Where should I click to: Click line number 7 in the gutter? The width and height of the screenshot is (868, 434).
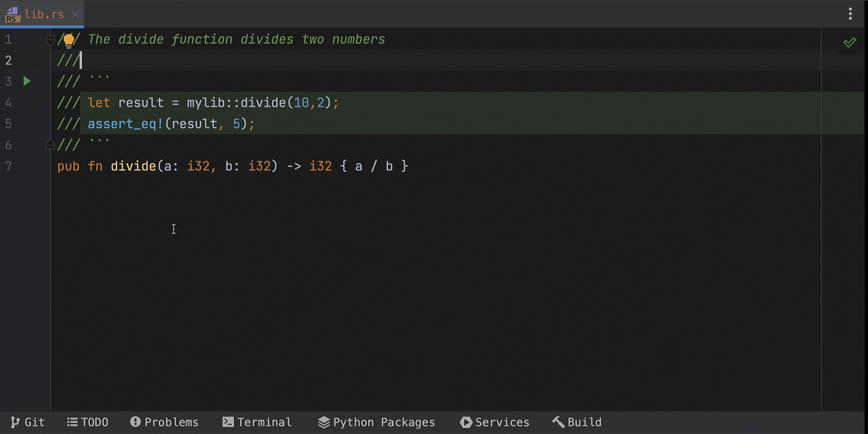(x=8, y=166)
